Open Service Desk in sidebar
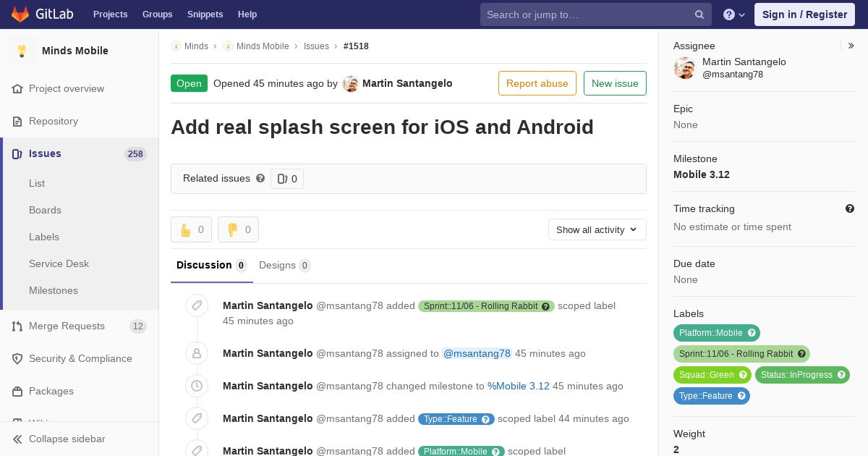868x456 pixels. click(59, 263)
